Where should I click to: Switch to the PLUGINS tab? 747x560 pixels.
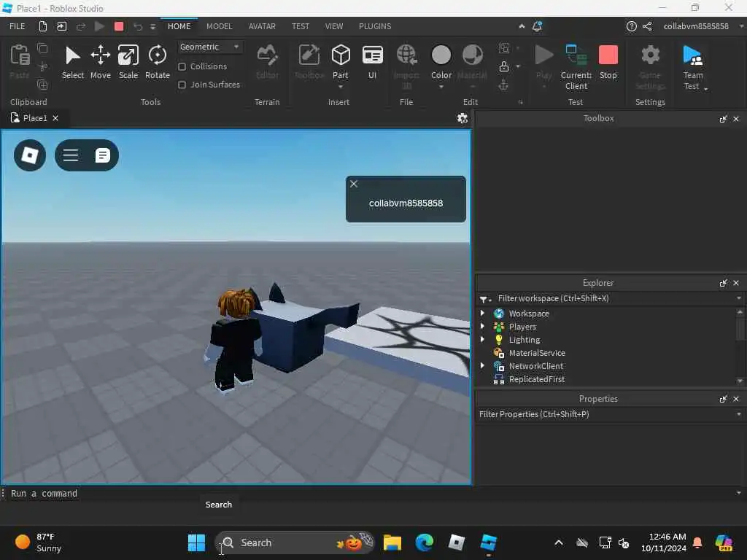[x=375, y=26]
